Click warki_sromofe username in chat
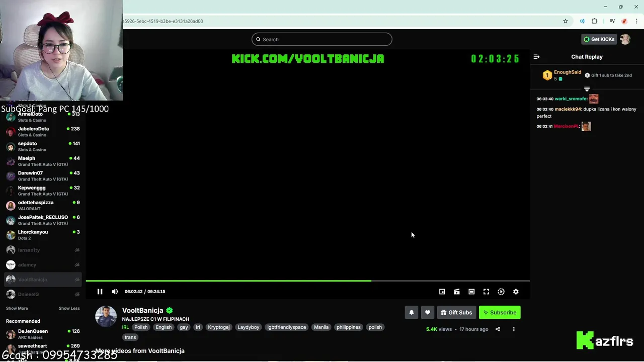Image resolution: width=644 pixels, height=362 pixels. [571, 99]
